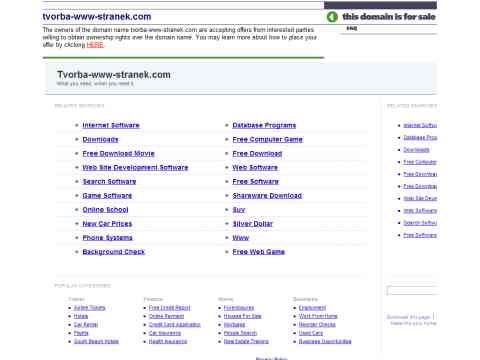Open the Game Software link
Screen dimensions: 480x360
click(x=107, y=195)
